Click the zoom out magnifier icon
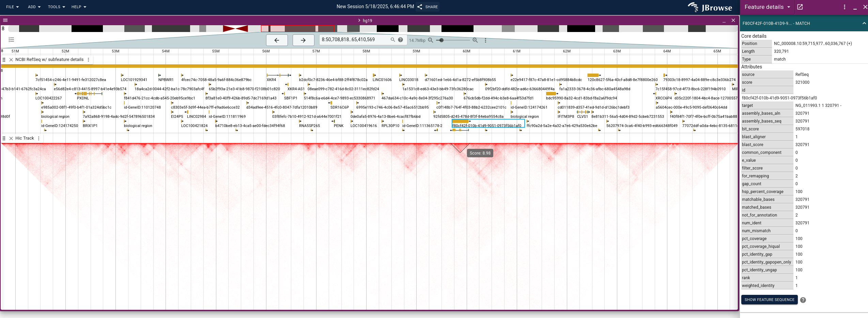The width and height of the screenshot is (868, 318). click(431, 40)
